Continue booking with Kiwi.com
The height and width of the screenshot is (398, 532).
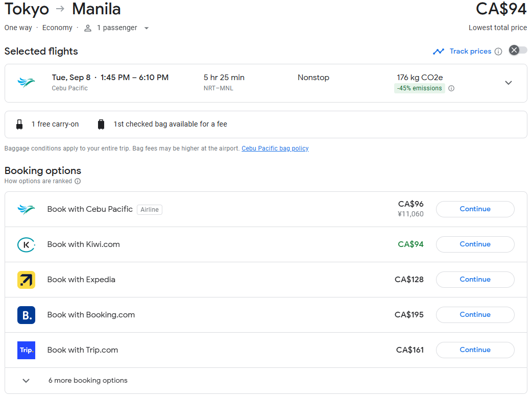click(x=475, y=244)
